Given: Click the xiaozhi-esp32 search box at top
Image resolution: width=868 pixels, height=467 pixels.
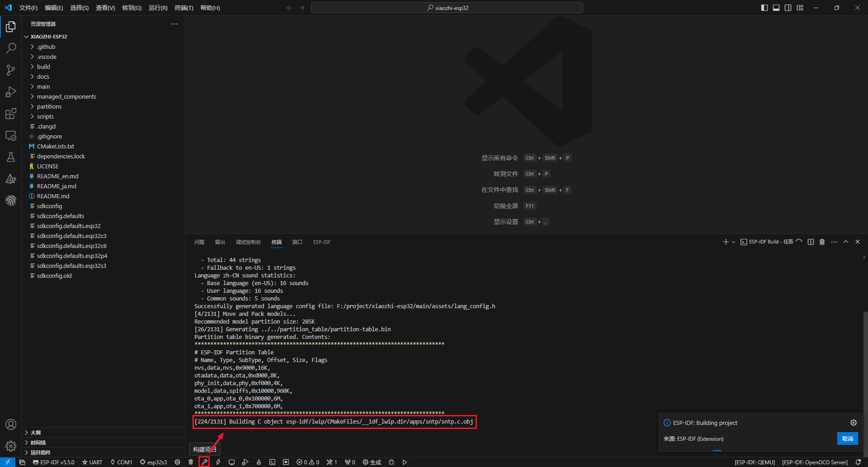Looking at the screenshot, I should 447,8.
